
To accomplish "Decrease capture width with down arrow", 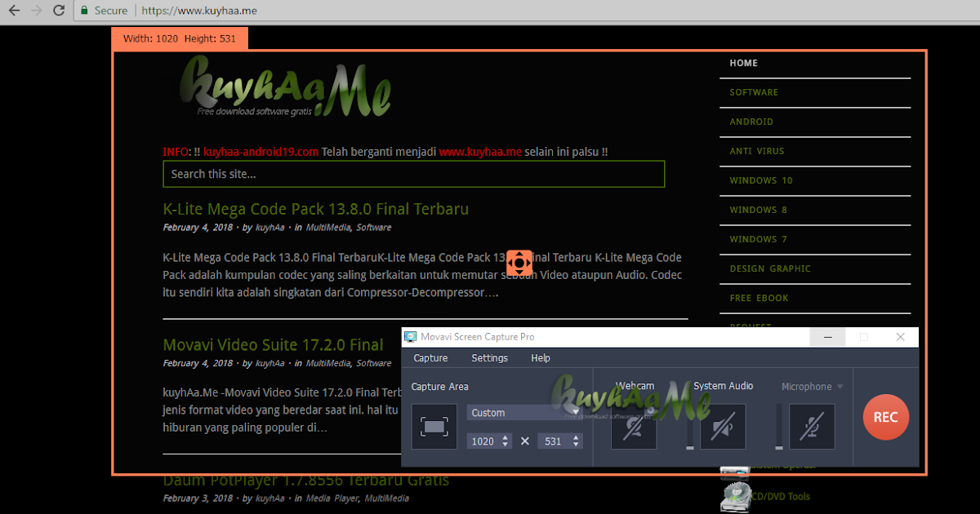I will coord(506,445).
